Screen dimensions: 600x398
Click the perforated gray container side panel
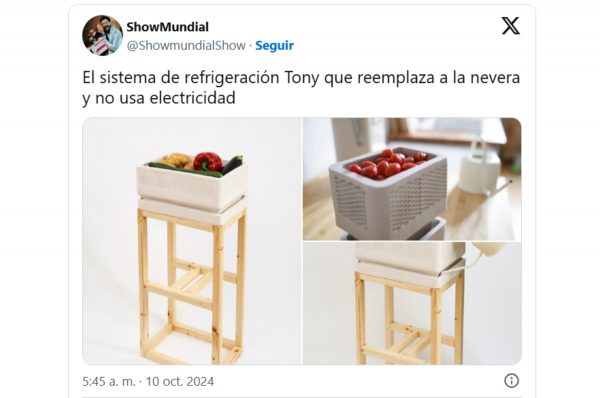click(x=417, y=199)
